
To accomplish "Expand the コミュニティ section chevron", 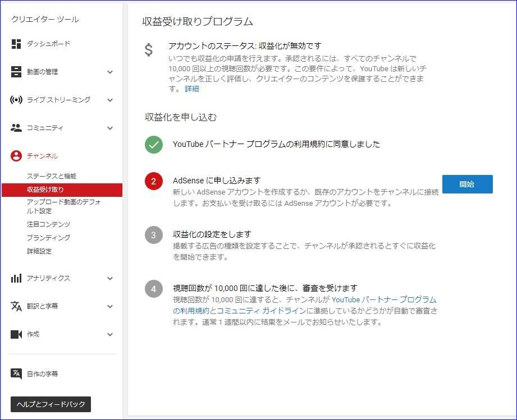I will tap(110, 128).
